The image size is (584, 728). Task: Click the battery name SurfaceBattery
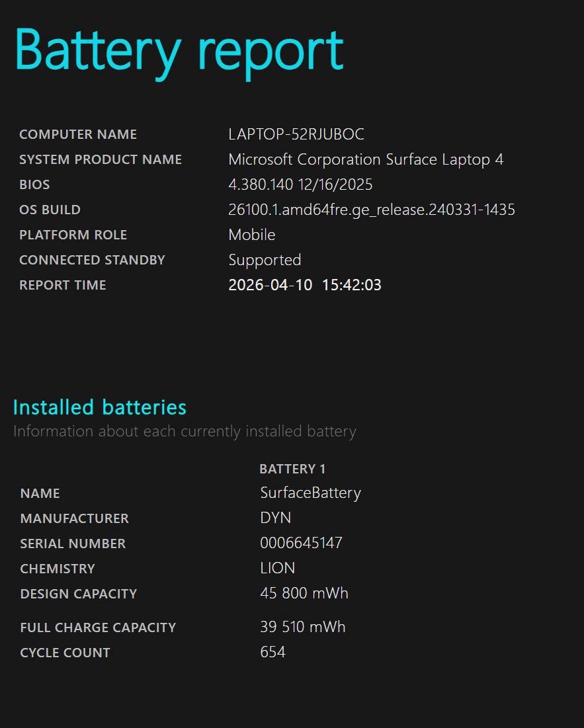click(x=310, y=493)
